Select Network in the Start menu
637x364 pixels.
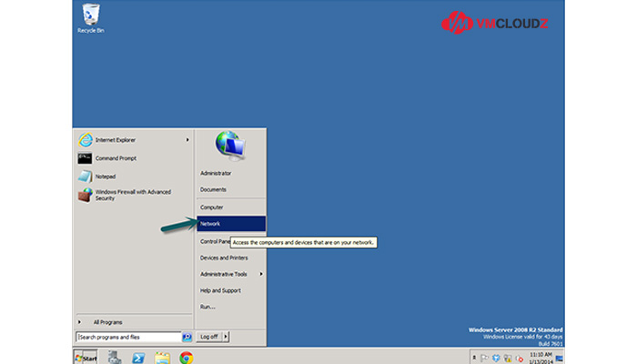coord(231,224)
